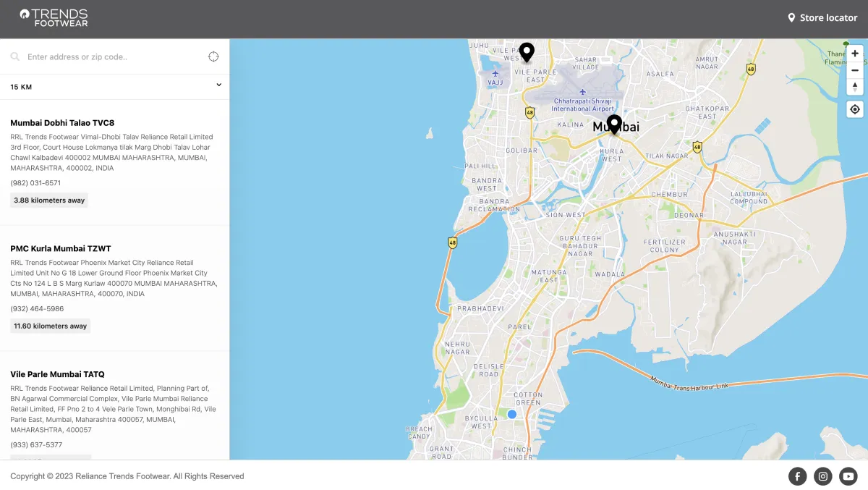Zoom out on the map

pos(855,70)
